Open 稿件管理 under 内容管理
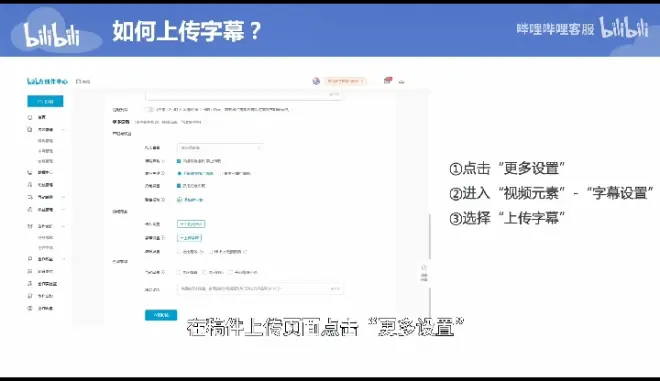 click(45, 141)
